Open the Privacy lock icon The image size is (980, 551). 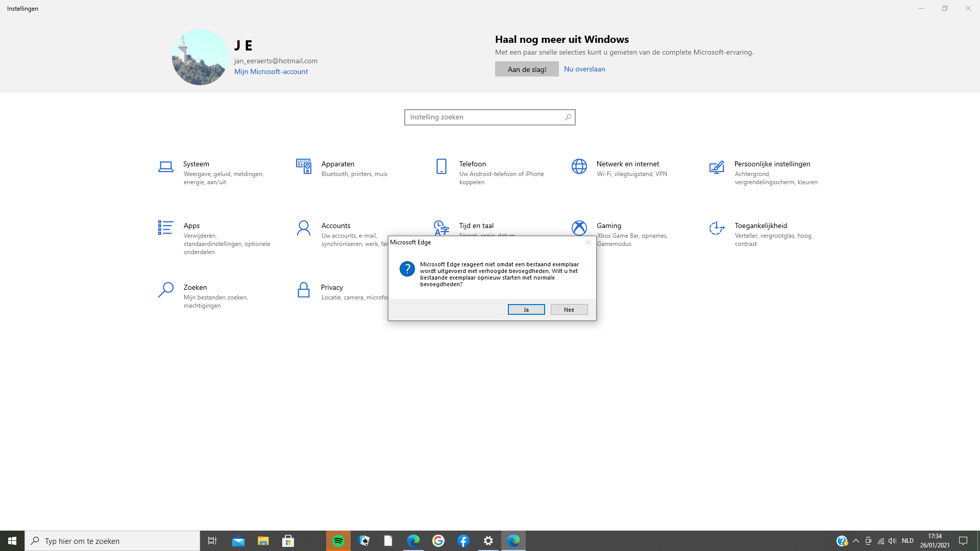tap(304, 290)
